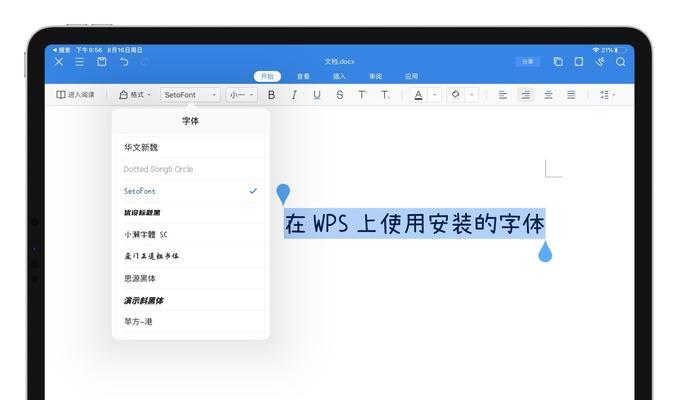Select the 苹方-港 font
This screenshot has width=678, height=400.
[191, 322]
